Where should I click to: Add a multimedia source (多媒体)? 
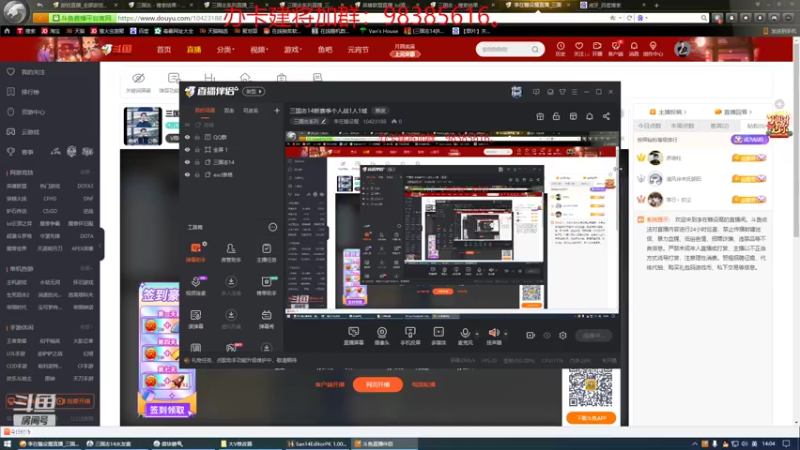[438, 336]
